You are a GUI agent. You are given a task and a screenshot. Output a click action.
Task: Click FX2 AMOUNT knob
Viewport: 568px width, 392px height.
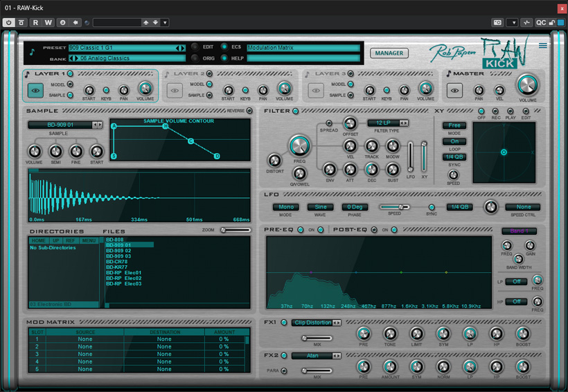point(390,366)
